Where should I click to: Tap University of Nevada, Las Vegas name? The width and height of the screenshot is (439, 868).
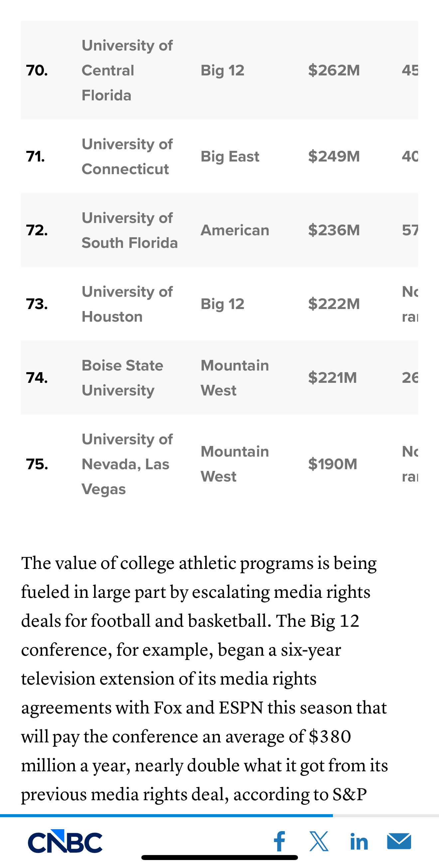click(127, 464)
